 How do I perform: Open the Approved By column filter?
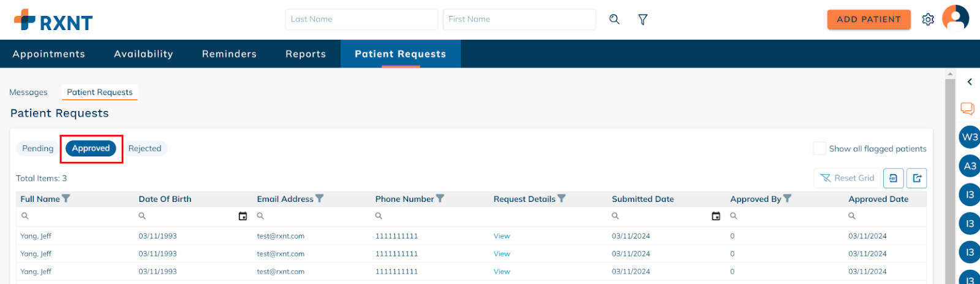(787, 199)
